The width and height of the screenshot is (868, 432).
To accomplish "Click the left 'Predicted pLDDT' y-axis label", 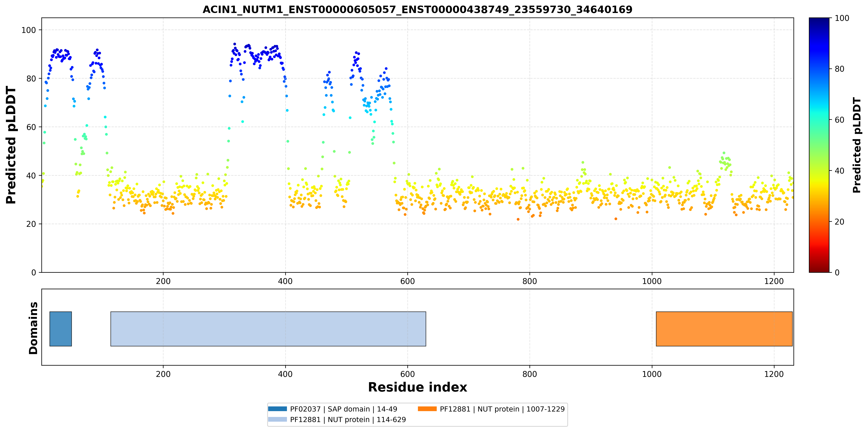I will coord(11,145).
